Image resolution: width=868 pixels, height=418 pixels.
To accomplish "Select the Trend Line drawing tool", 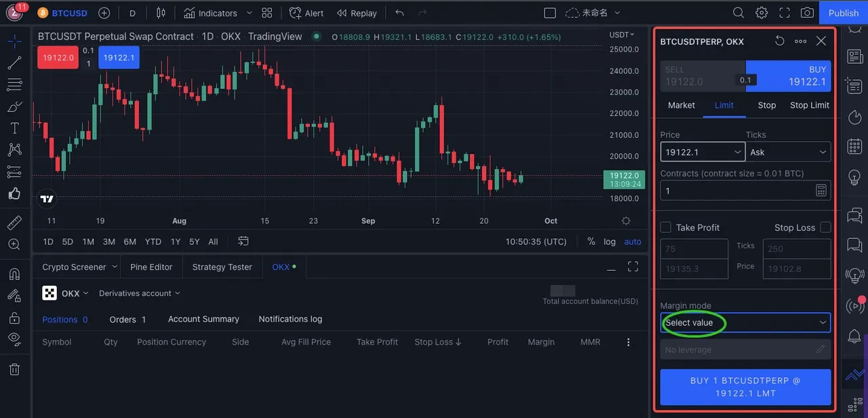I will pyautogui.click(x=14, y=62).
